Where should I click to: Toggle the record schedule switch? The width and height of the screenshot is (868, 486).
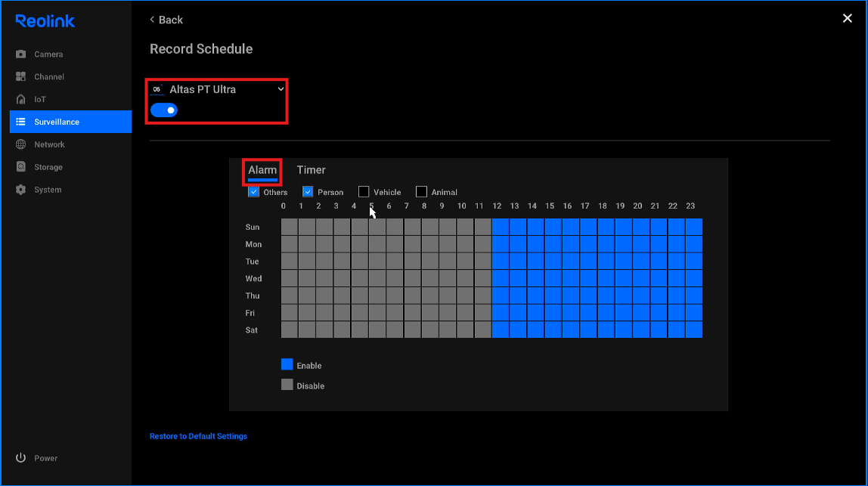164,110
